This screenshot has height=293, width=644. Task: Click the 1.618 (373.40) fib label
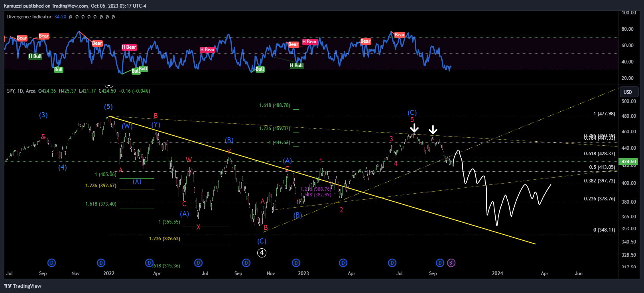coord(101,204)
